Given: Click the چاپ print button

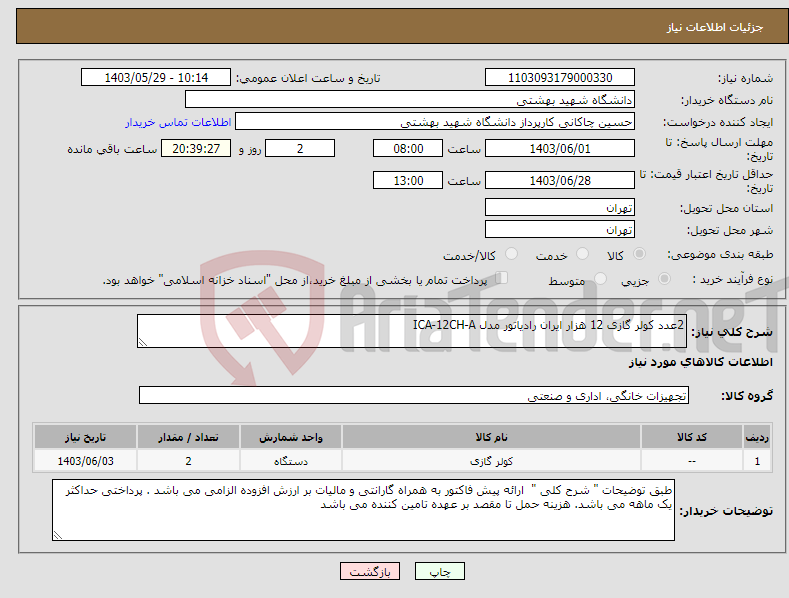Looking at the screenshot, I should (x=440, y=571).
